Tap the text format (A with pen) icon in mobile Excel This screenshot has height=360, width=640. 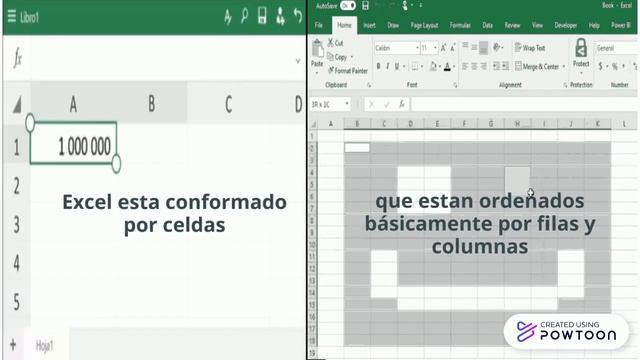228,17
